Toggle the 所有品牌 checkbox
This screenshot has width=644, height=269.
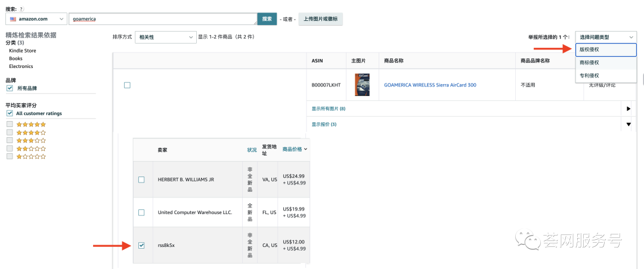10,88
